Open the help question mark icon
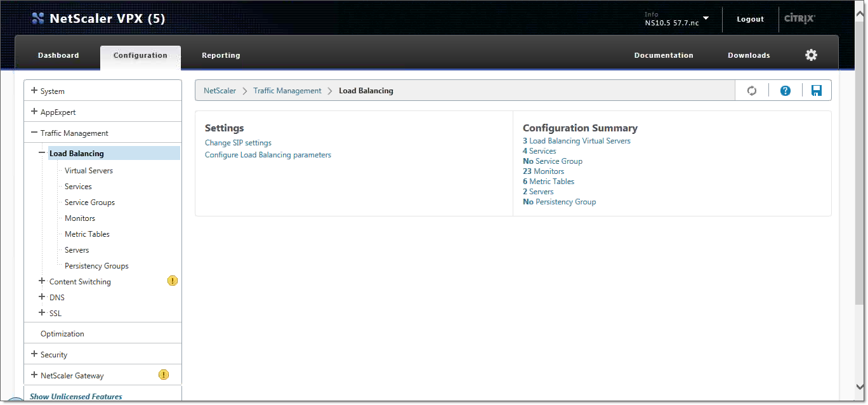Image resolution: width=868 pixels, height=405 pixels. pos(786,91)
